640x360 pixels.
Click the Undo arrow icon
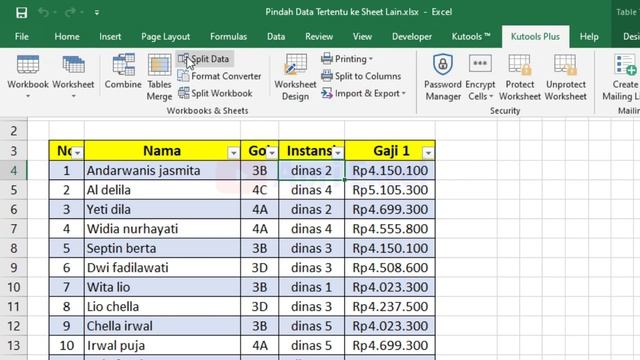pyautogui.click(x=43, y=12)
